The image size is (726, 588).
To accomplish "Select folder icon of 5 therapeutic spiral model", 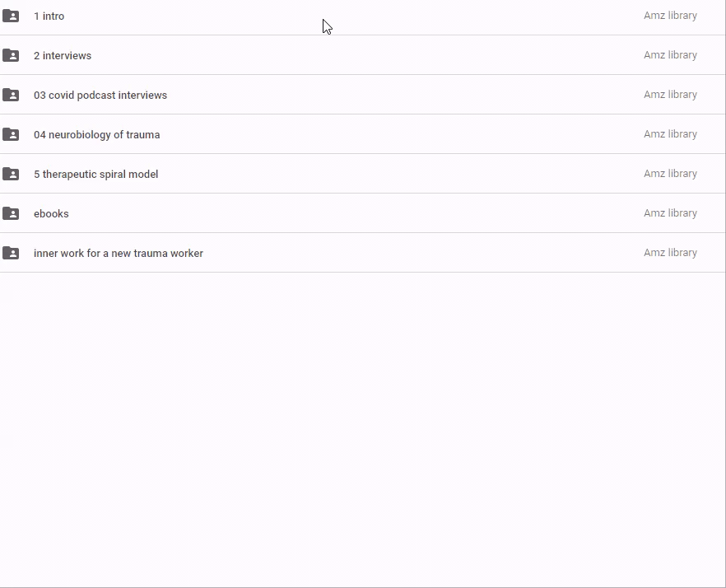I will 11,174.
